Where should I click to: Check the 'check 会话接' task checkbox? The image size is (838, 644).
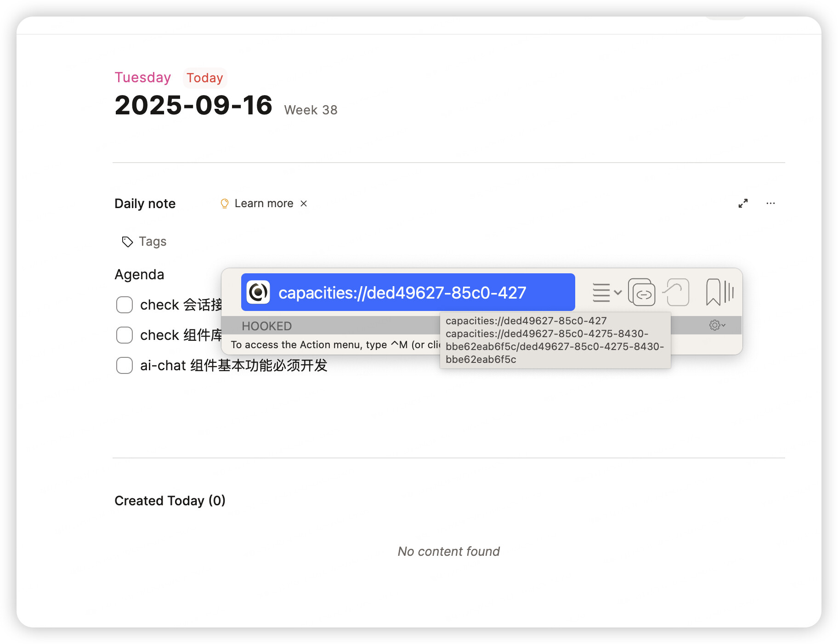coord(125,305)
